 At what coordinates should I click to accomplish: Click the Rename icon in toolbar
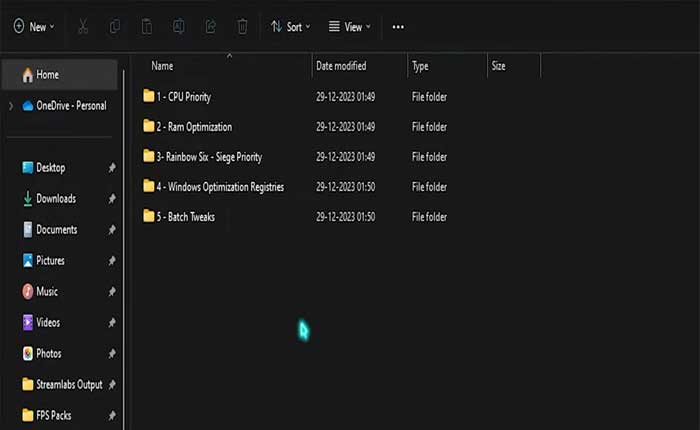[179, 27]
